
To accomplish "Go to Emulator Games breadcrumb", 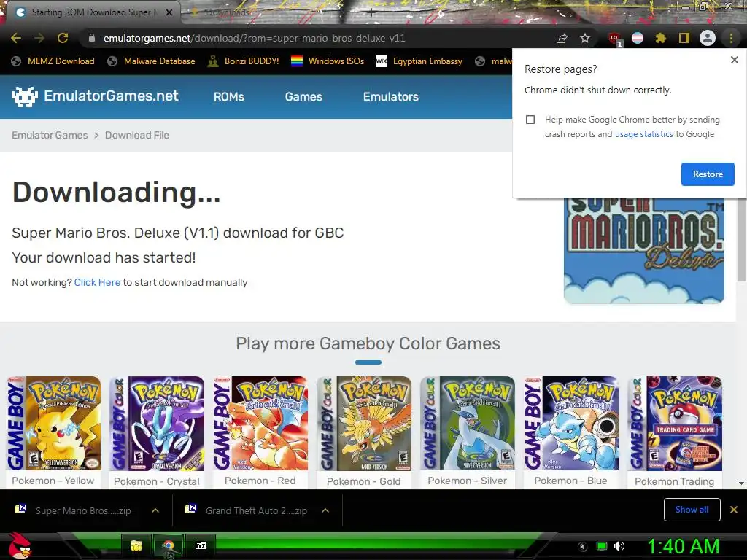I will (50, 135).
